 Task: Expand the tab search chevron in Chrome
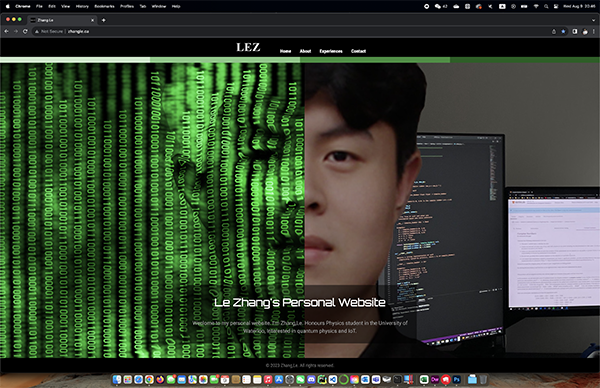point(593,20)
